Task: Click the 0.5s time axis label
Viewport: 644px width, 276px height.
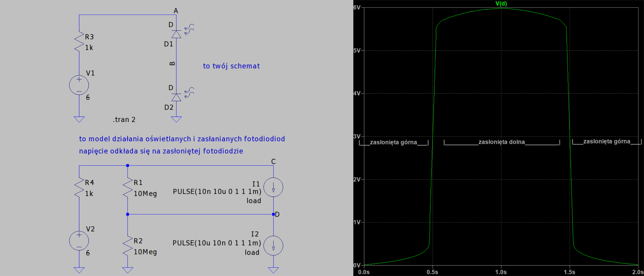Action: 432,272
